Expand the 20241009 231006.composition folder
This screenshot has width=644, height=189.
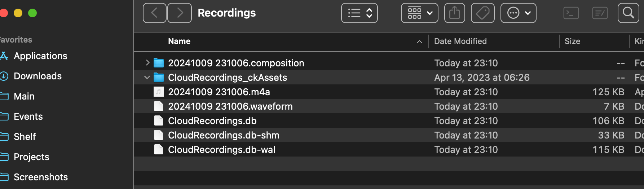click(x=147, y=63)
